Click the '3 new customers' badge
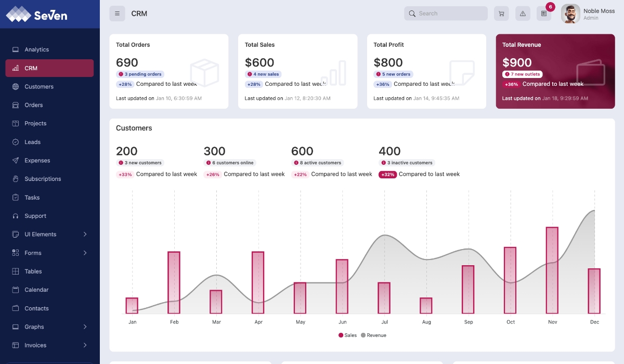 click(140, 163)
